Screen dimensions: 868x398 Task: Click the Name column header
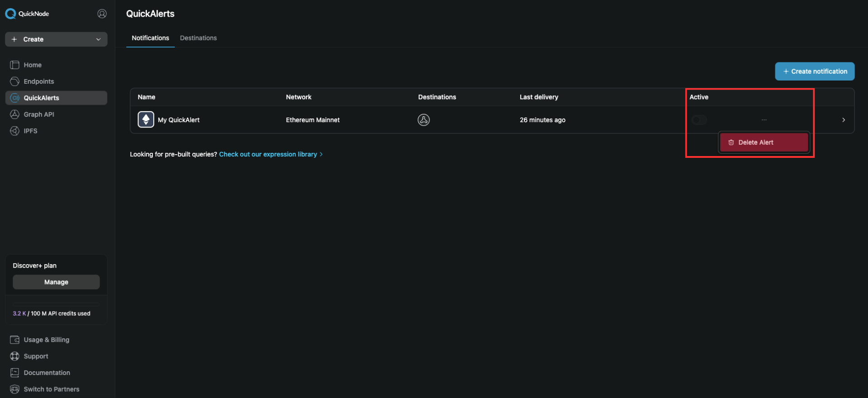coord(146,97)
